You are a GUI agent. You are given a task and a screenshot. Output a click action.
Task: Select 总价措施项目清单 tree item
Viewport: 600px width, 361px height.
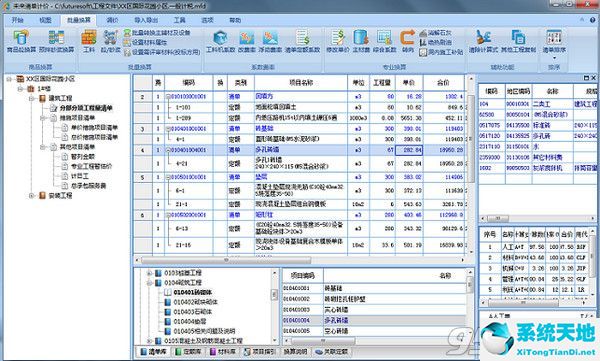[94, 137]
